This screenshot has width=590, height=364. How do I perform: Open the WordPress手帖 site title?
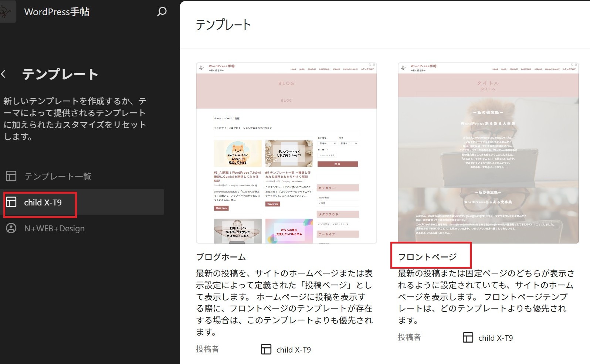tap(57, 12)
